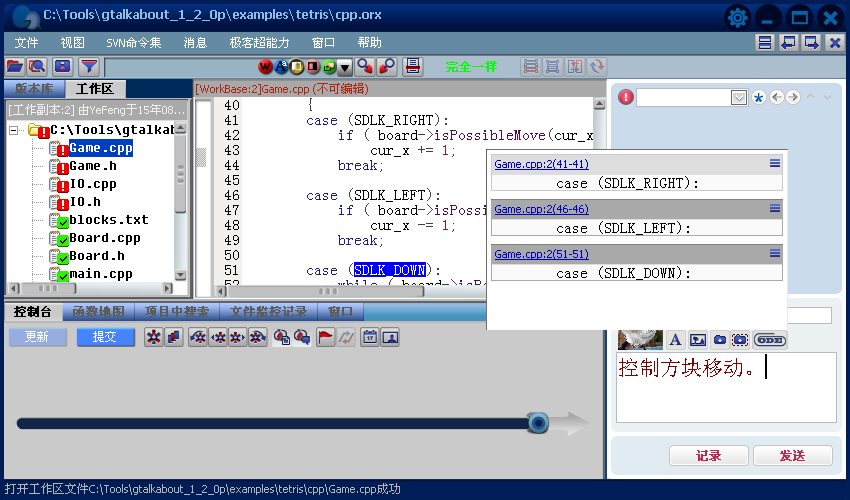Click the back arrow in chat header

pos(776,97)
